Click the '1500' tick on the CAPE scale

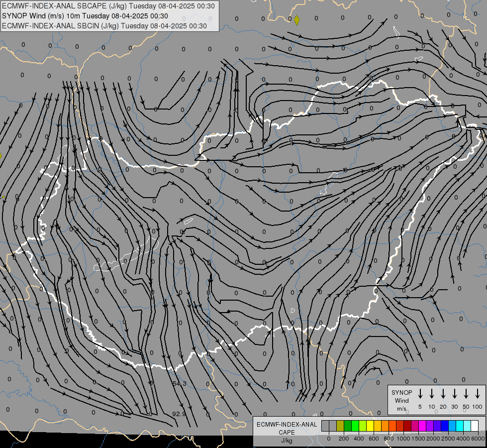pos(418,439)
